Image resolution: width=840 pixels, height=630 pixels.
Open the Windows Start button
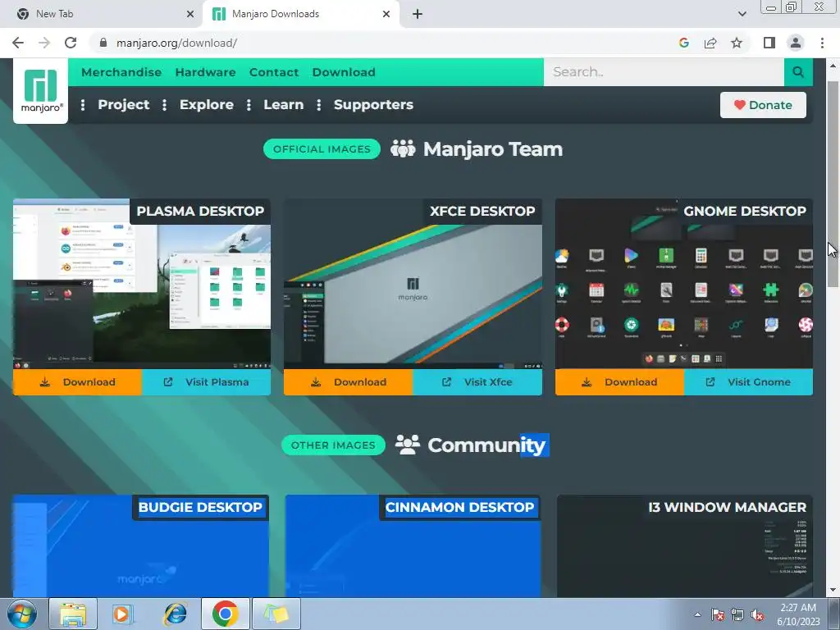coord(22,614)
